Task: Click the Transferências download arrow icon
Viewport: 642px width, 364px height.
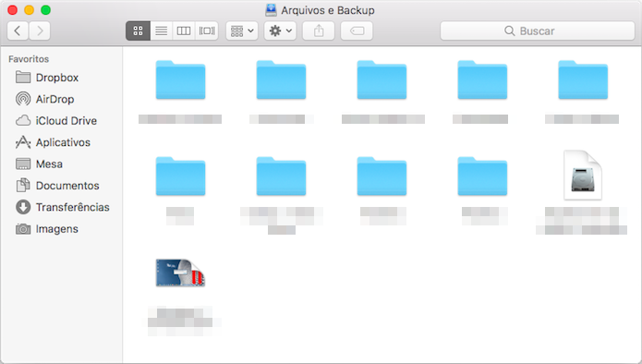Action: (x=23, y=207)
